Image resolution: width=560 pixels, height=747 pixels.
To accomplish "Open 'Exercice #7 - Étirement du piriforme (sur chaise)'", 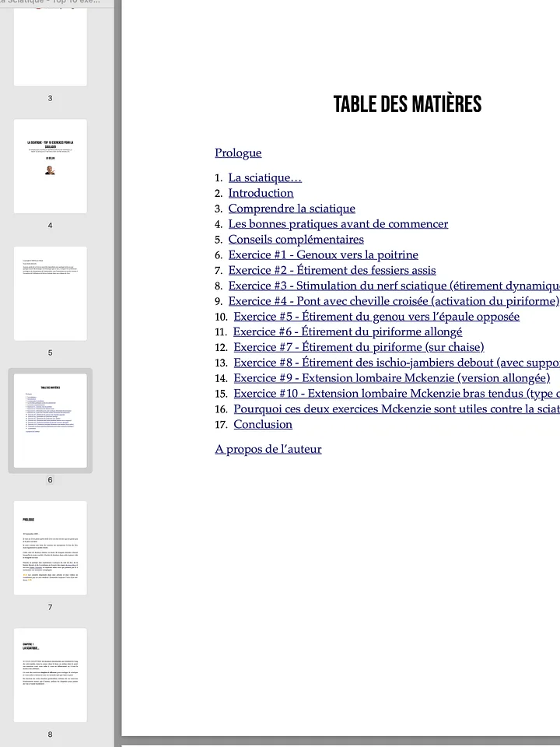I will 359,347.
